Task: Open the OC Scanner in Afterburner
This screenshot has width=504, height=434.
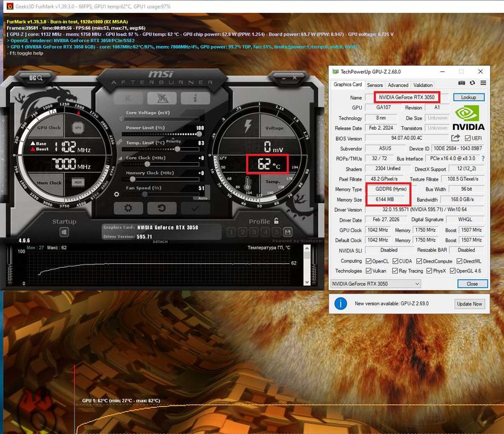Action: point(35,78)
